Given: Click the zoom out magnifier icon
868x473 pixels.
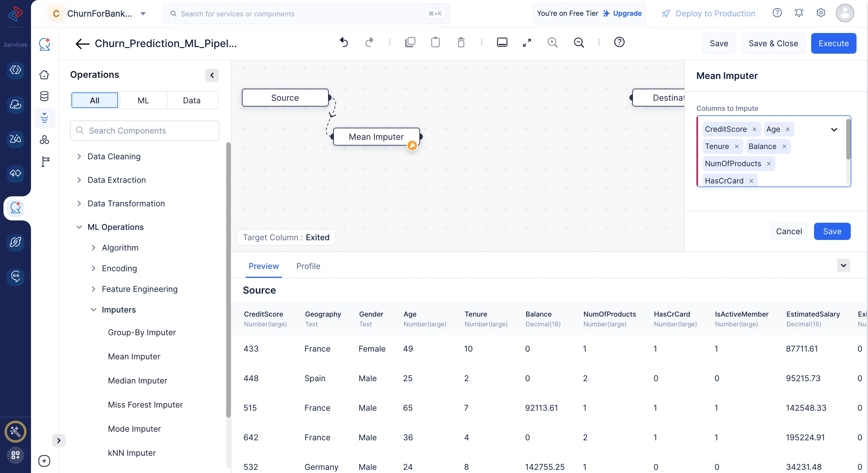Looking at the screenshot, I should coord(579,42).
